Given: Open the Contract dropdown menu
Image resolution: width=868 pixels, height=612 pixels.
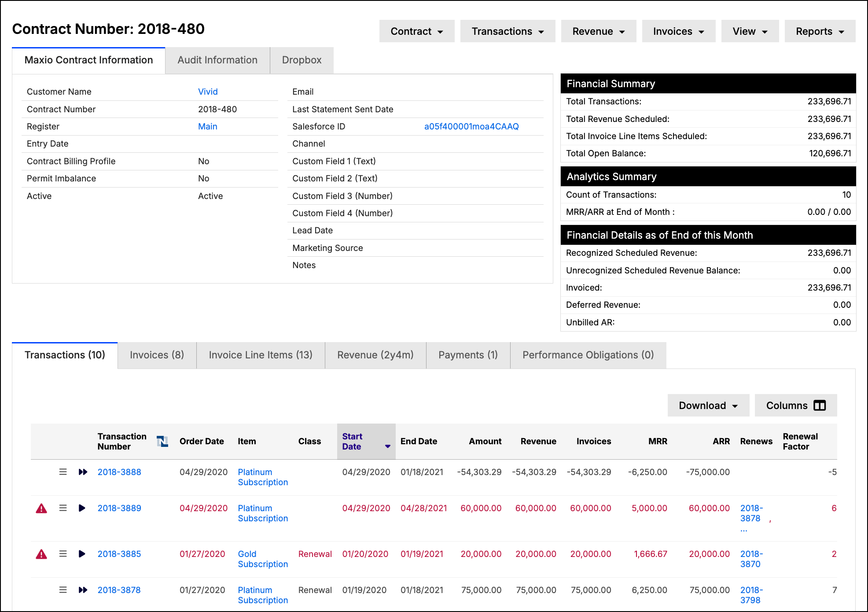Looking at the screenshot, I should tap(417, 31).
